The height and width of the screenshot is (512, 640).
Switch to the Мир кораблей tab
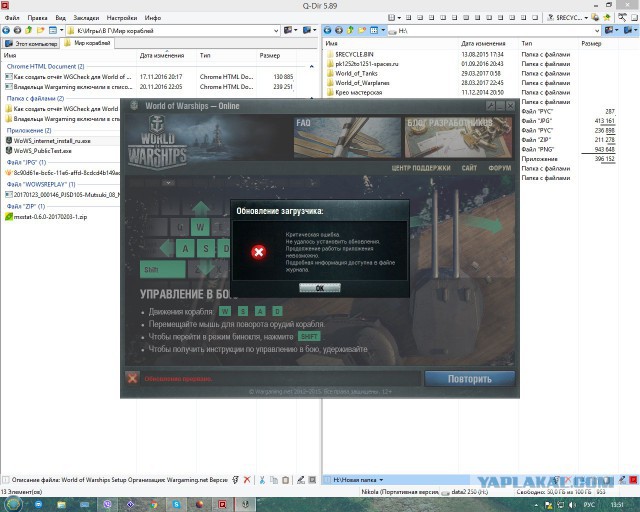click(87, 43)
